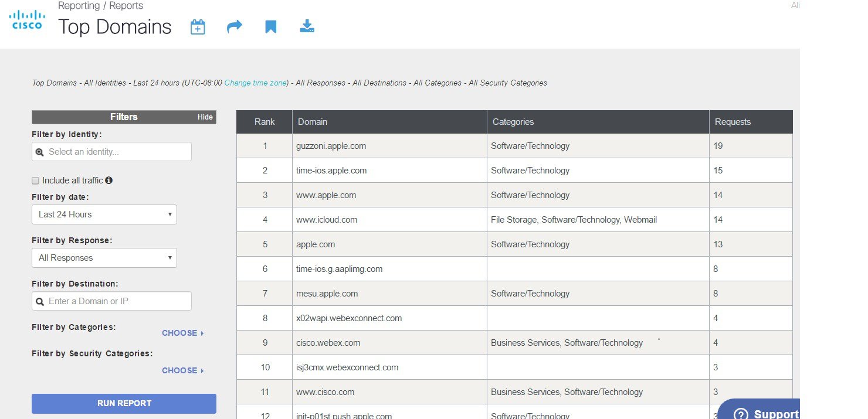Open the schedule report calendar icon
The width and height of the screenshot is (868, 419).
pos(198,27)
